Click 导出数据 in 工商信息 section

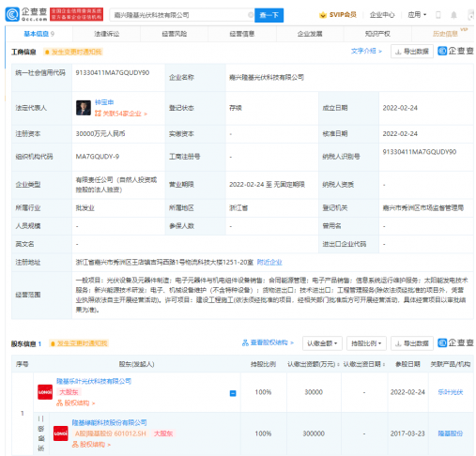(412, 52)
